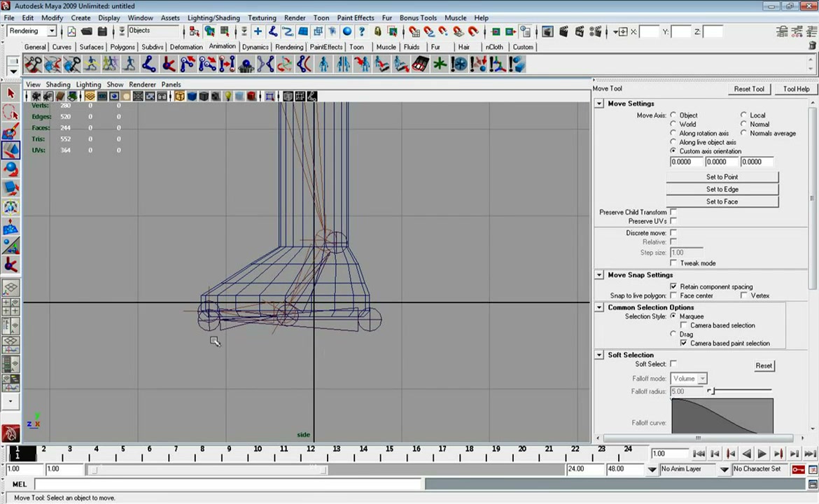This screenshot has height=504, width=819.
Task: Collapse the Move Settings section
Action: (x=599, y=104)
